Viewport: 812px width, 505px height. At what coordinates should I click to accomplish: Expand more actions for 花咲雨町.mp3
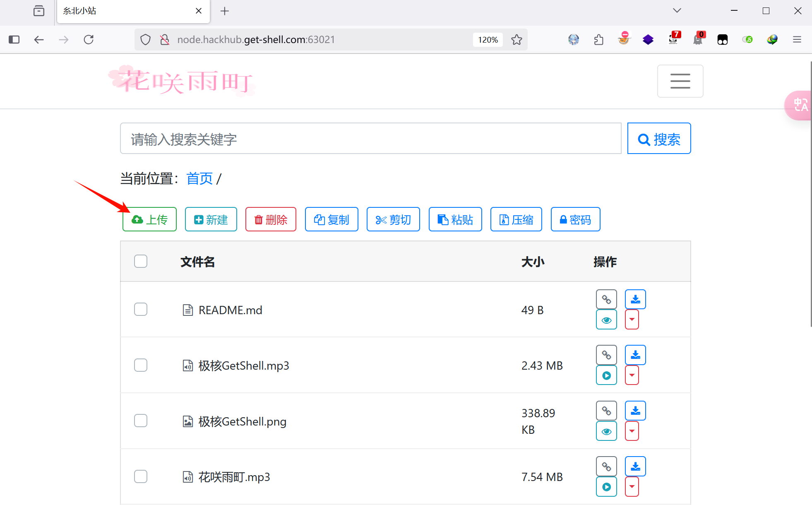tap(632, 487)
